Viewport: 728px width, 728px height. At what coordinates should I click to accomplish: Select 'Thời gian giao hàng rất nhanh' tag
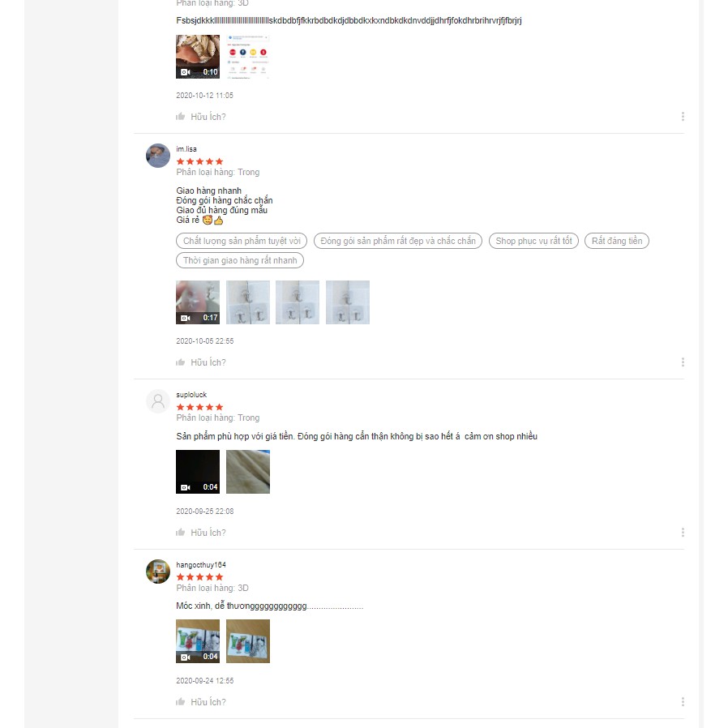coord(240,260)
